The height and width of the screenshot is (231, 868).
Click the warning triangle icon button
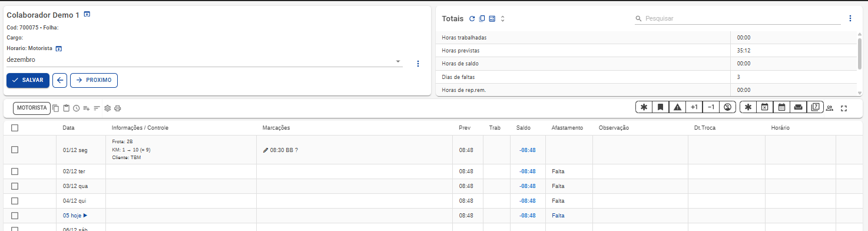[x=677, y=107]
